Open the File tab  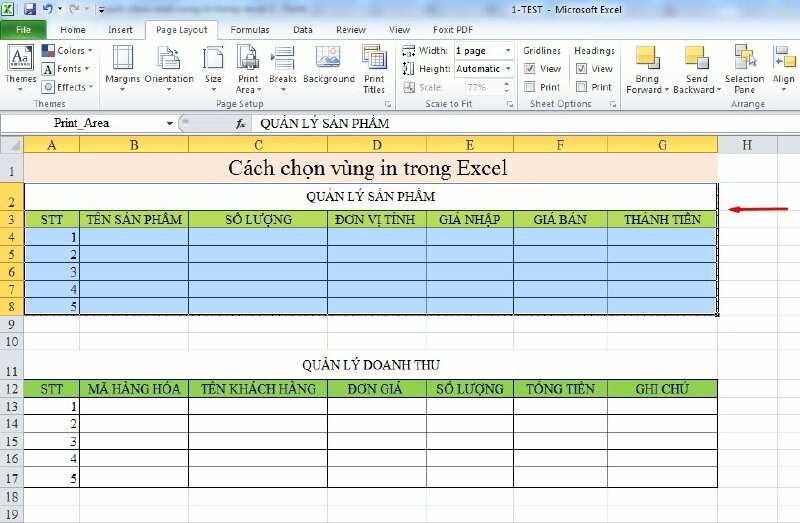[x=23, y=30]
